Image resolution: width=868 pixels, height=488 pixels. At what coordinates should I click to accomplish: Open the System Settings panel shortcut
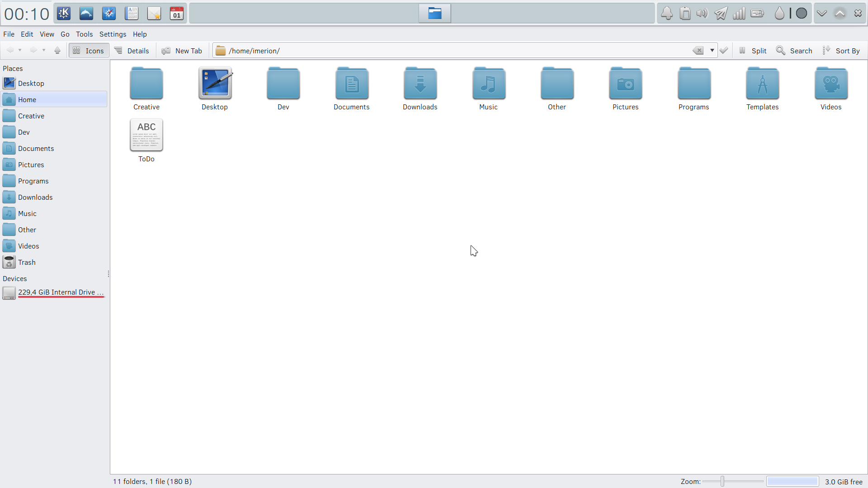[x=109, y=14]
